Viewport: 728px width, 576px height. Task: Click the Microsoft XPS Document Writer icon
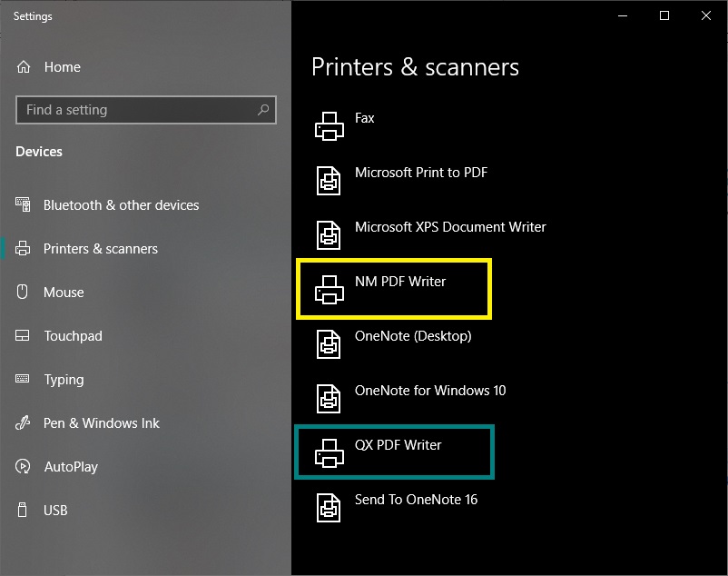[329, 235]
